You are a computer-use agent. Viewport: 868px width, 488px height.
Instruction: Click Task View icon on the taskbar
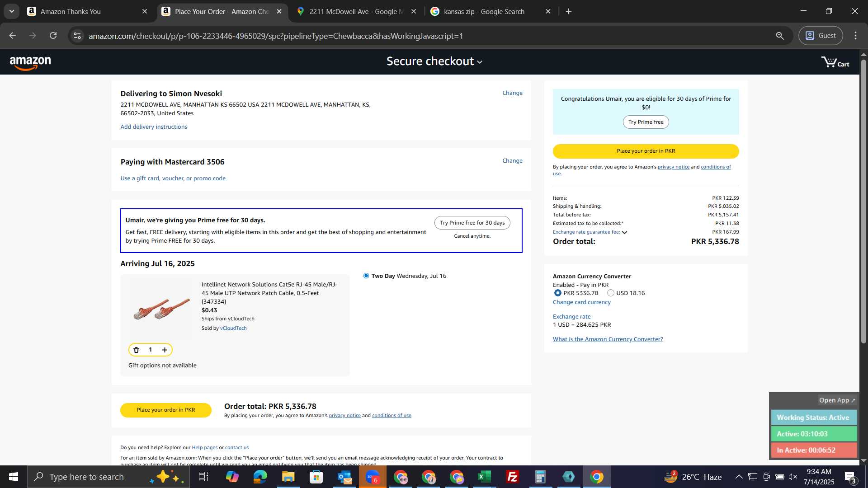pyautogui.click(x=203, y=477)
